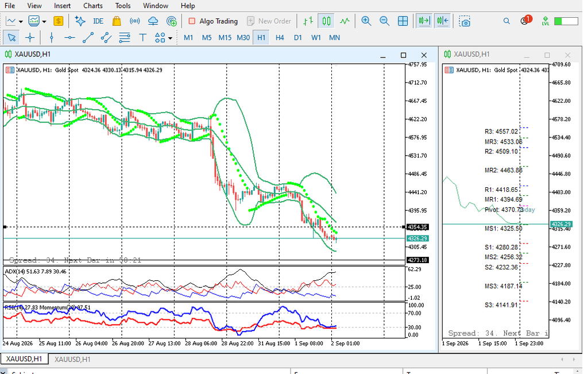
Task: Click the new chart line icon
Action: [11, 21]
